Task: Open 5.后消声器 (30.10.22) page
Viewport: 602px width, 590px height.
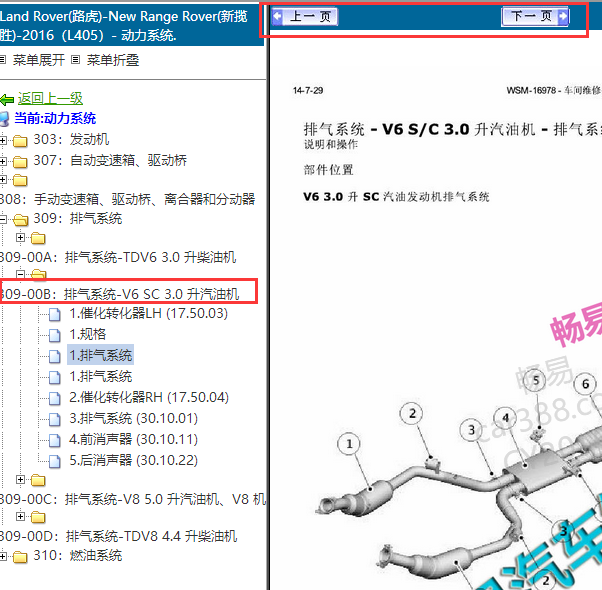Action: [134, 460]
